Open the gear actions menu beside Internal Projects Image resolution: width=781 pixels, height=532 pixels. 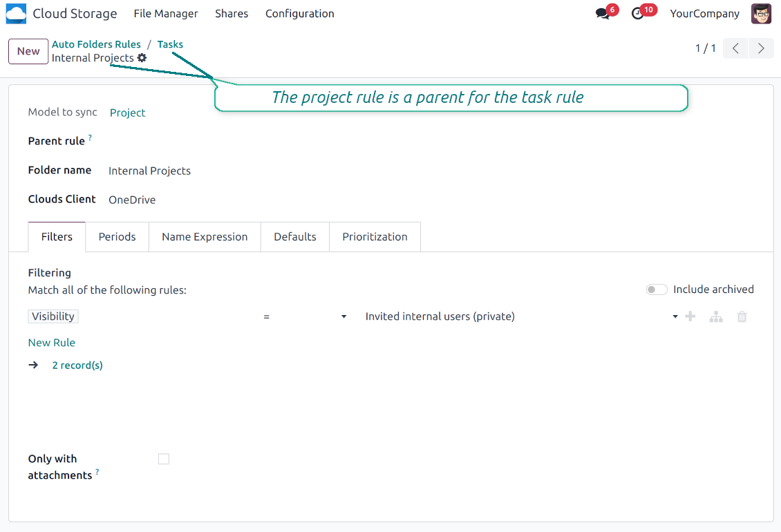point(142,58)
